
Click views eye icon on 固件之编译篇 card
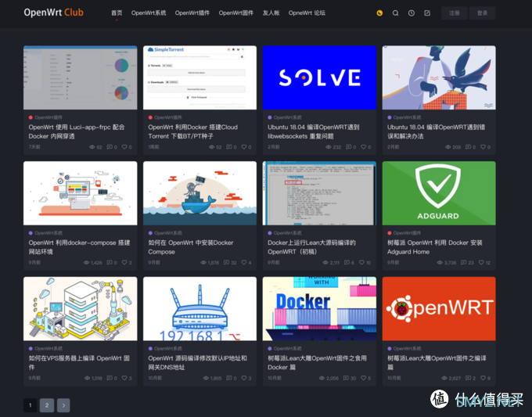point(444,378)
